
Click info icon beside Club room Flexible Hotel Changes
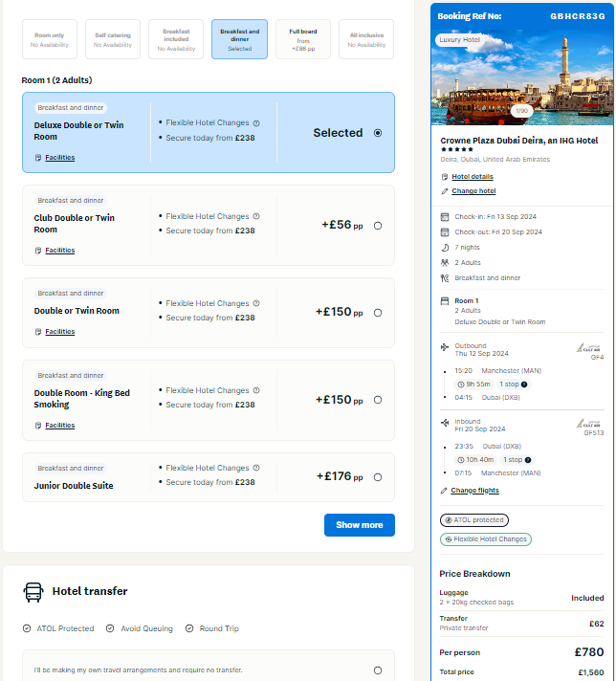256,216
